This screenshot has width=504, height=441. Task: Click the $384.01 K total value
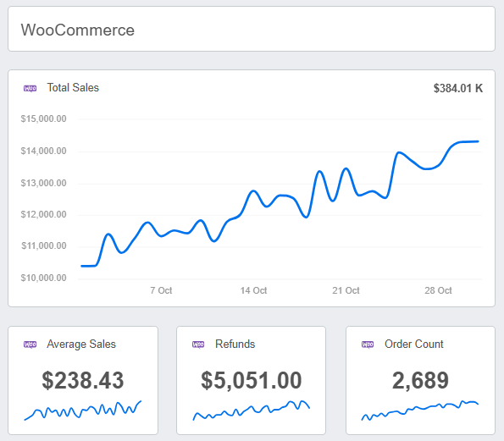[458, 88]
